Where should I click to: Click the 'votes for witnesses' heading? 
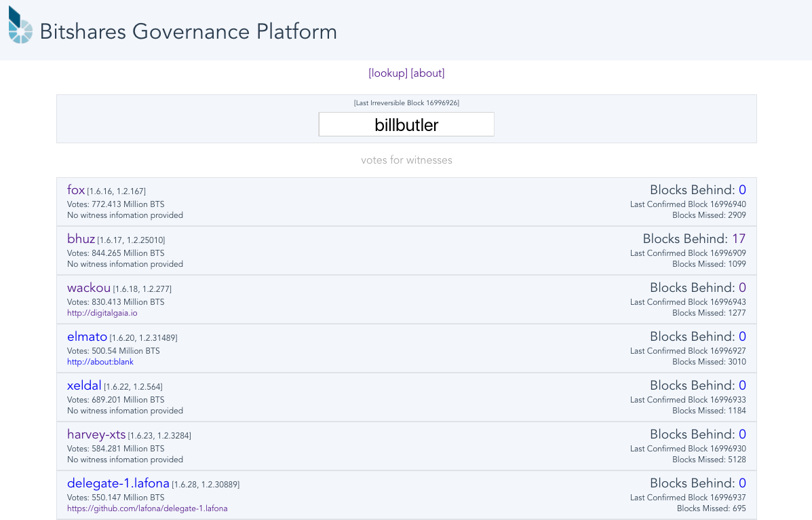pos(406,160)
